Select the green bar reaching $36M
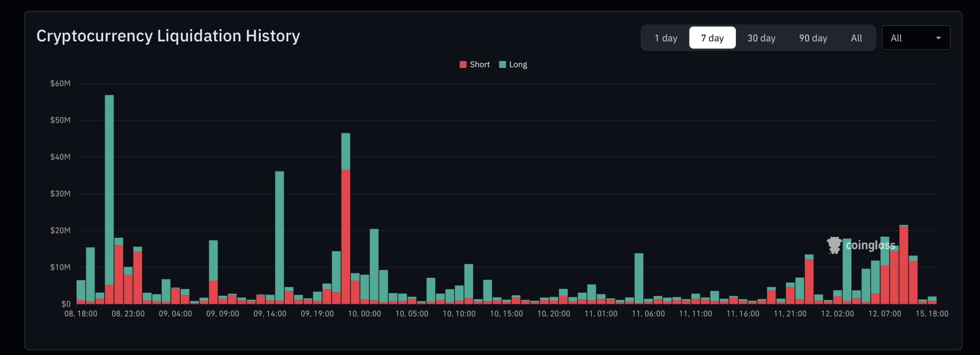This screenshot has height=355, width=980. tap(279, 230)
